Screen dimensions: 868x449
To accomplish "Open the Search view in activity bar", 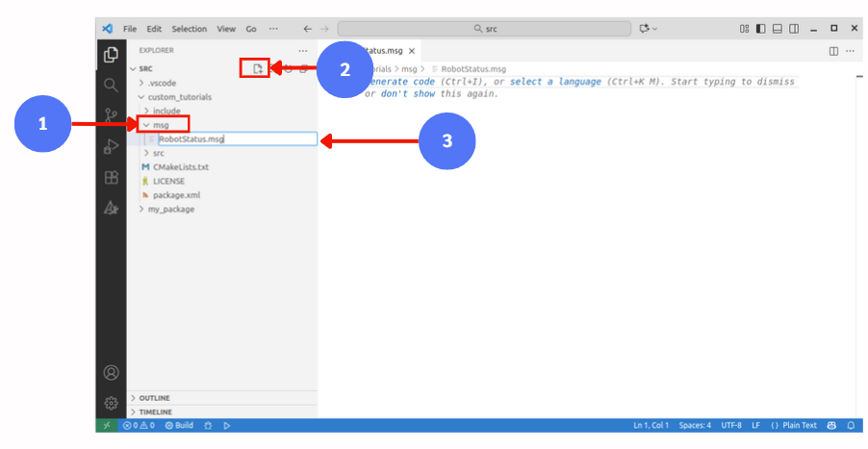I will (111, 85).
